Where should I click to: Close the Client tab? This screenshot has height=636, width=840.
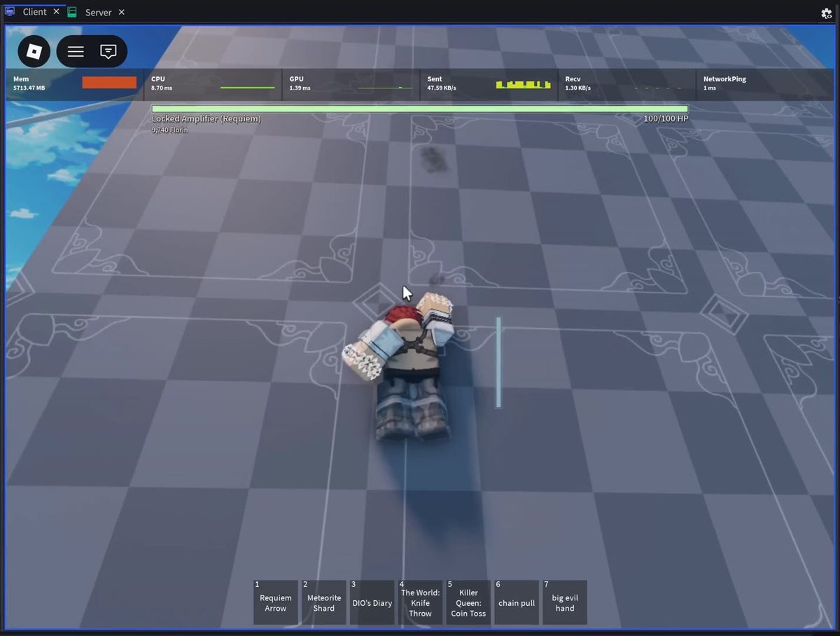point(57,12)
